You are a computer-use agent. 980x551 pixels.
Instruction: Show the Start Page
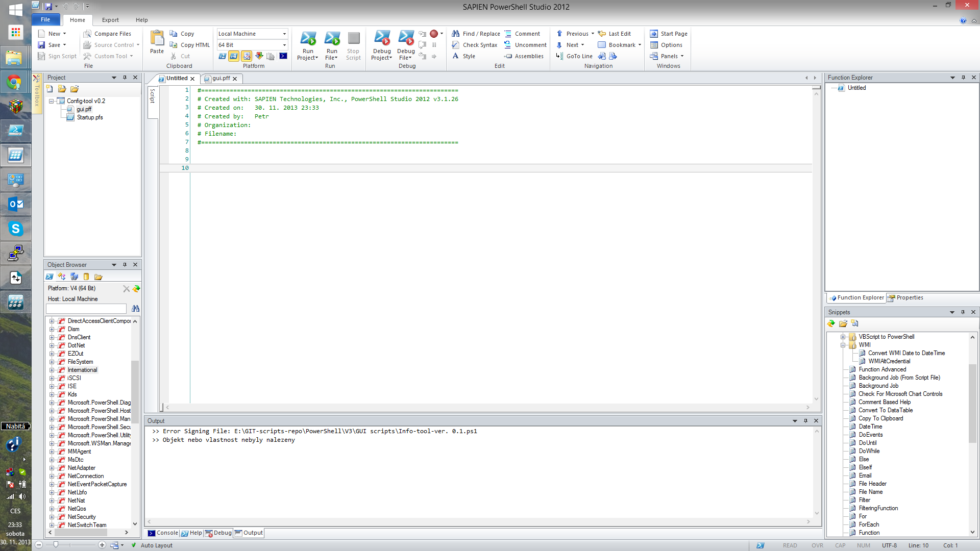669,34
